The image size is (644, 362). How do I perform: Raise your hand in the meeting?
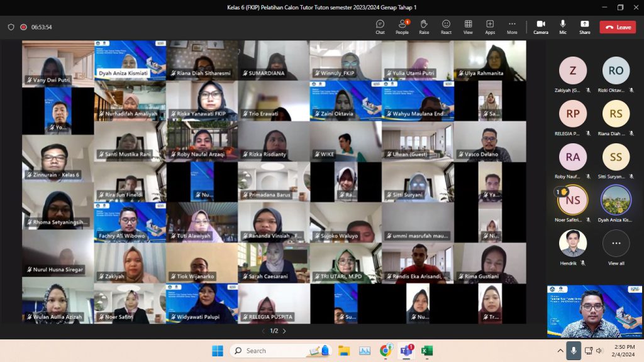pos(424,27)
